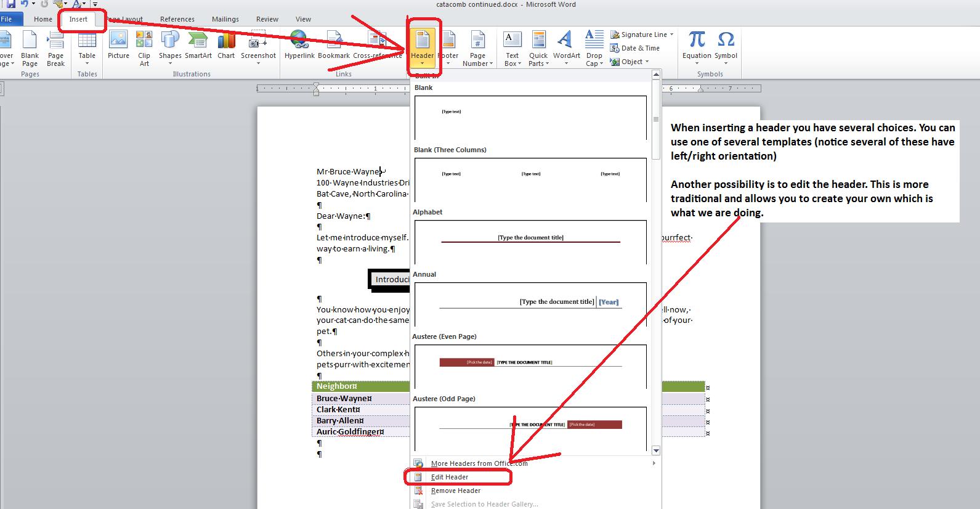This screenshot has width=980, height=509.
Task: Click the Drop Cap icon
Action: point(594,39)
